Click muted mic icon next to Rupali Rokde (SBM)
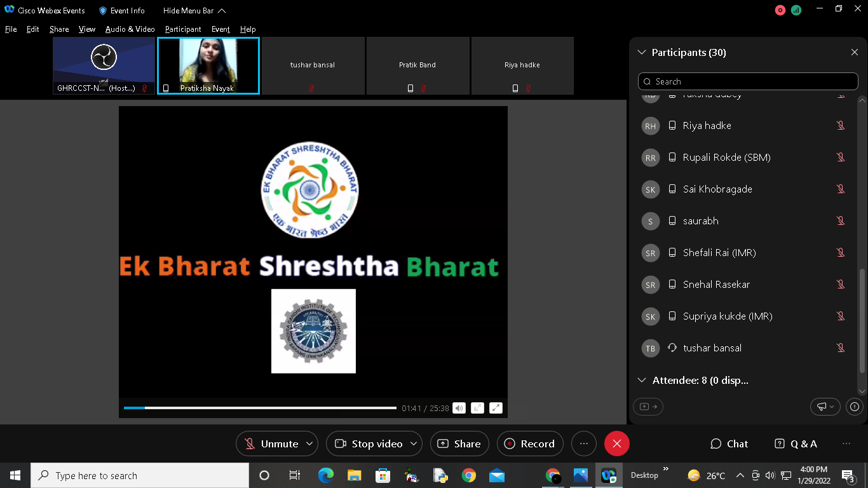This screenshot has width=868, height=488. [841, 158]
